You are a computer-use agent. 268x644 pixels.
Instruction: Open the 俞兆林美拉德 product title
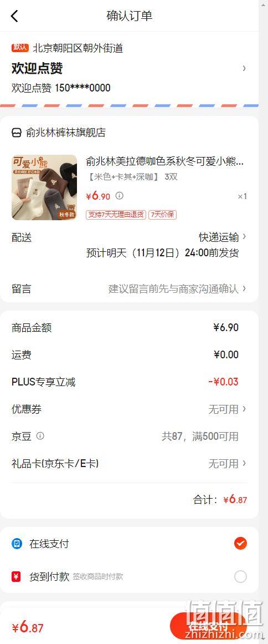tap(165, 161)
